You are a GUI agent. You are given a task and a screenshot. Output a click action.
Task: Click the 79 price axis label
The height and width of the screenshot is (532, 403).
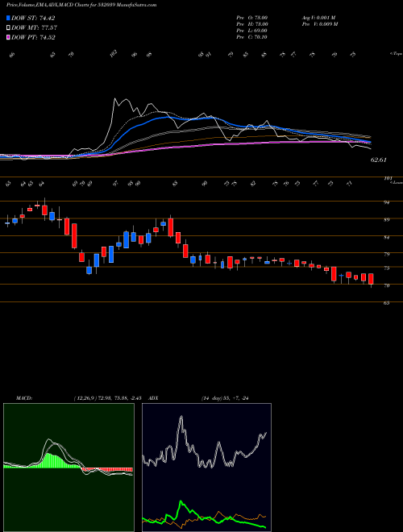(386, 254)
